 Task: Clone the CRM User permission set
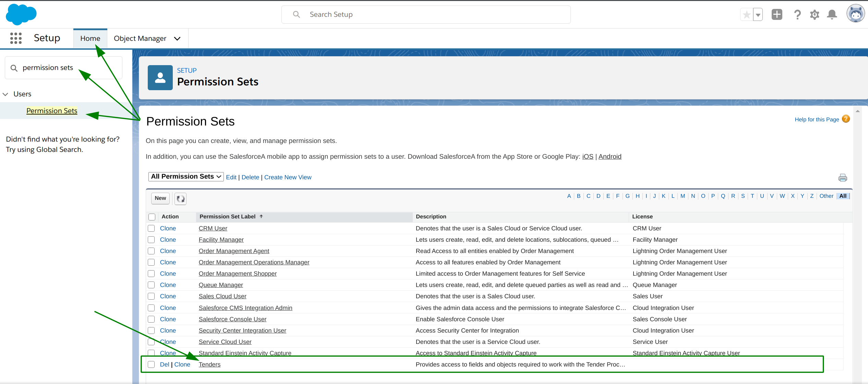click(x=168, y=228)
